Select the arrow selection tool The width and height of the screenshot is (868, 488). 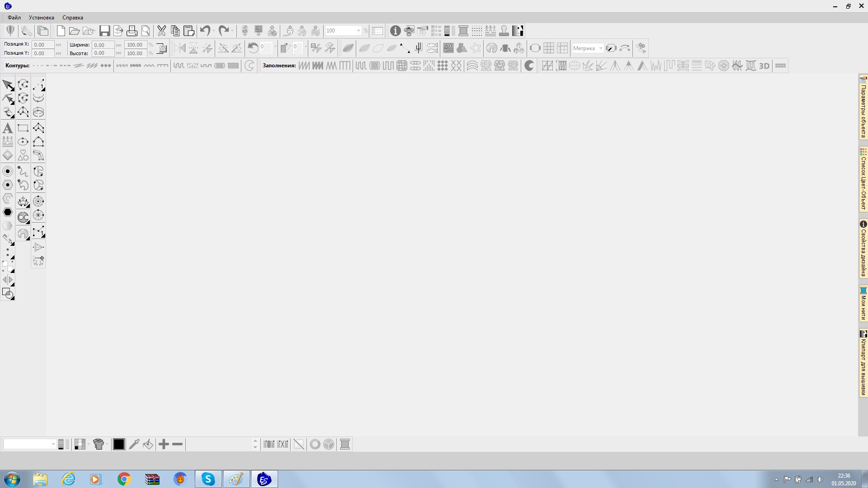(8, 84)
